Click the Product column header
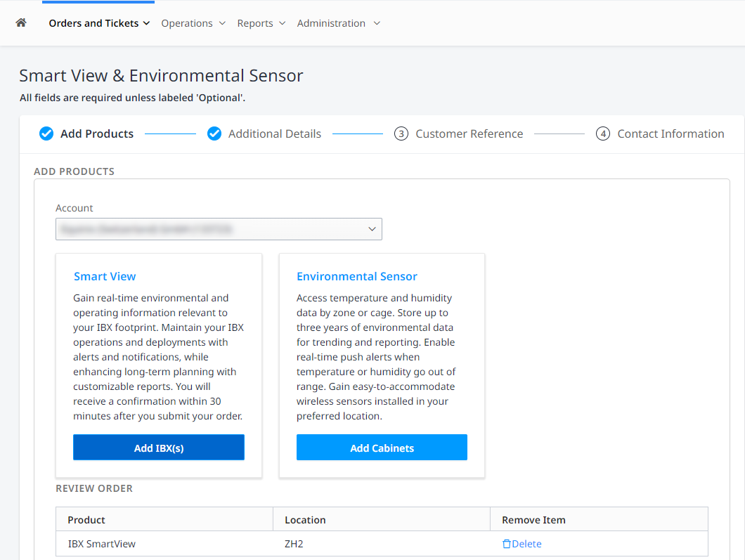This screenshot has width=745, height=560. point(164,520)
